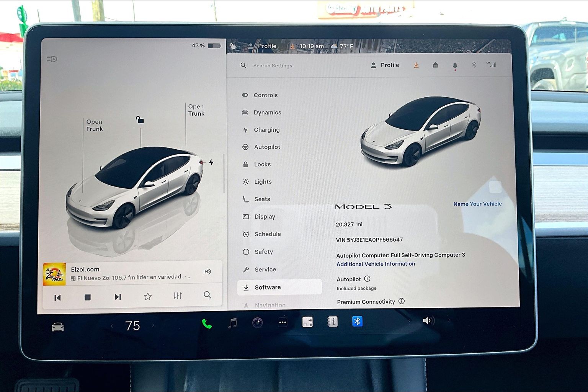Open the phone app in bottom bar
This screenshot has height=392, width=588.
coord(207,324)
